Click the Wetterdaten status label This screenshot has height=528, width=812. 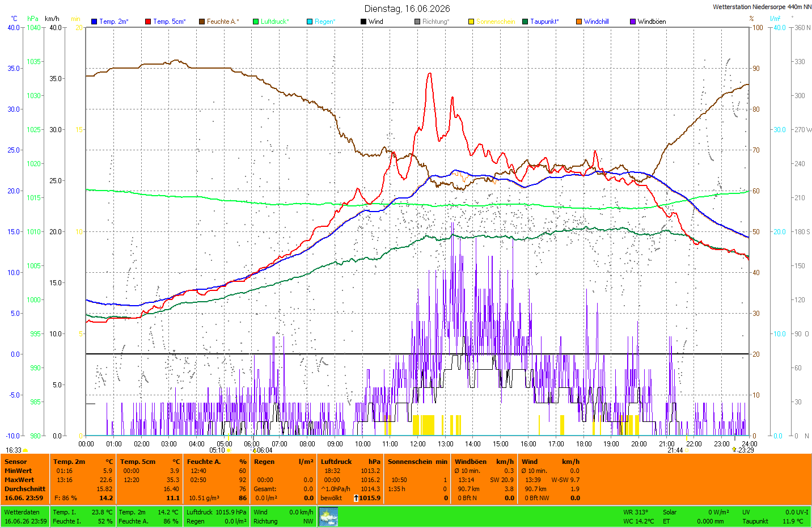pyautogui.click(x=22, y=512)
